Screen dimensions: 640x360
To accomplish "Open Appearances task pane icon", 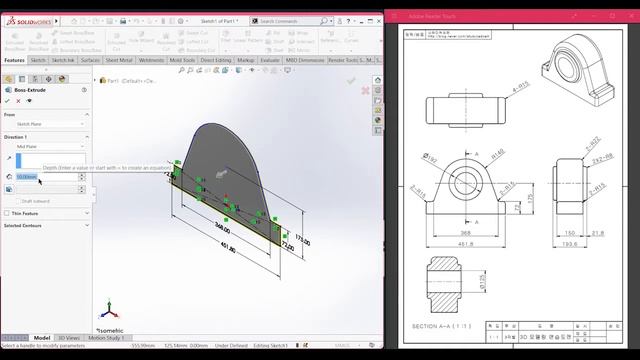I will [x=378, y=120].
